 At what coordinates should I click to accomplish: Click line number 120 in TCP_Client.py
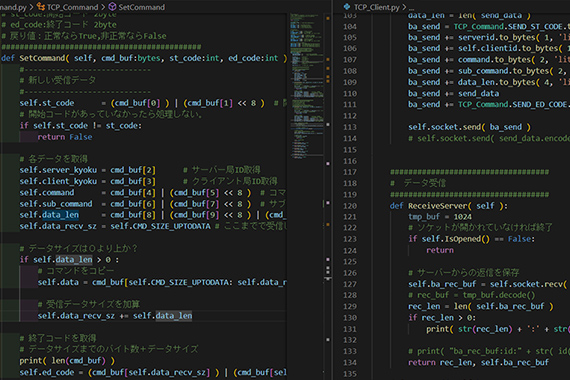pyautogui.click(x=350, y=206)
